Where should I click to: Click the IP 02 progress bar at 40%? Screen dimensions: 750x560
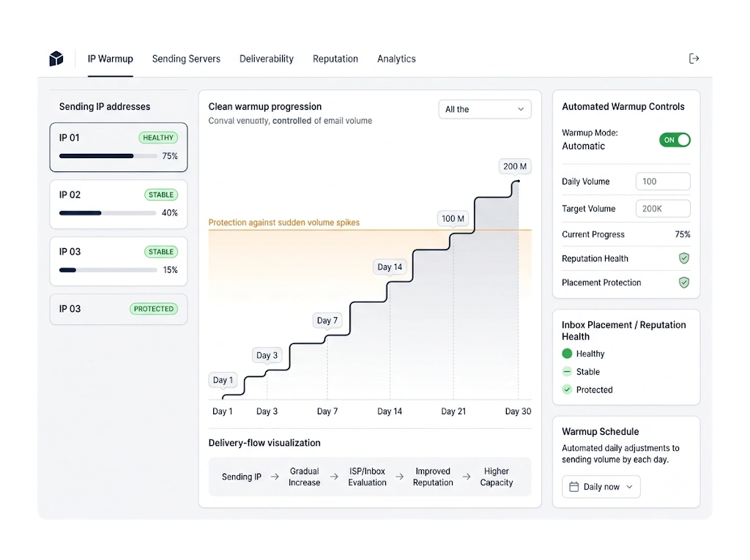(x=108, y=213)
